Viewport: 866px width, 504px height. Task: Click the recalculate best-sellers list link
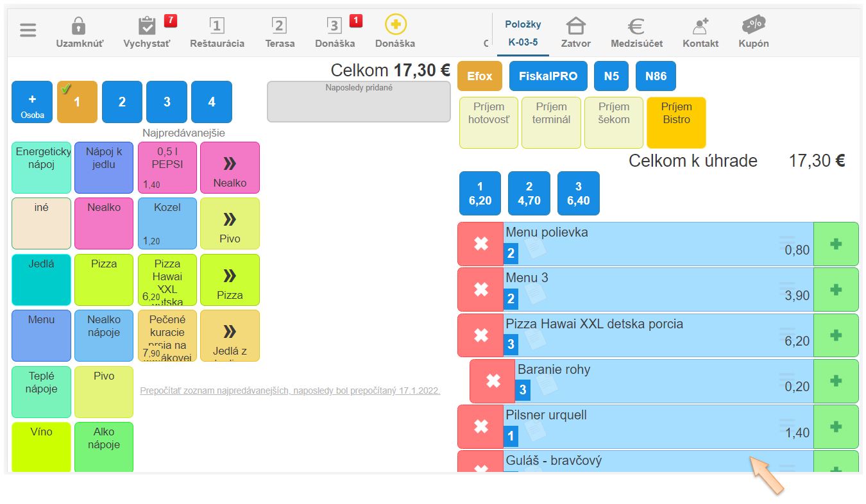[x=290, y=390]
